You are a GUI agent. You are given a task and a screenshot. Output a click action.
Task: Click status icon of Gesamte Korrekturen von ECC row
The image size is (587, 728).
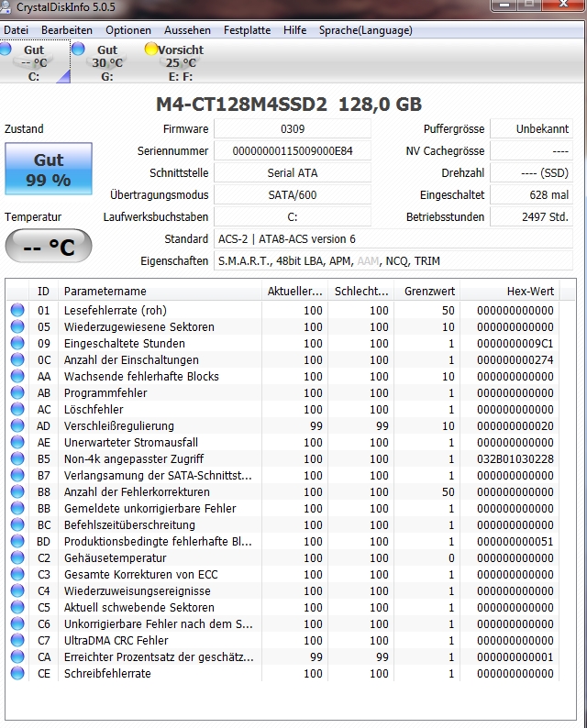click(17, 574)
